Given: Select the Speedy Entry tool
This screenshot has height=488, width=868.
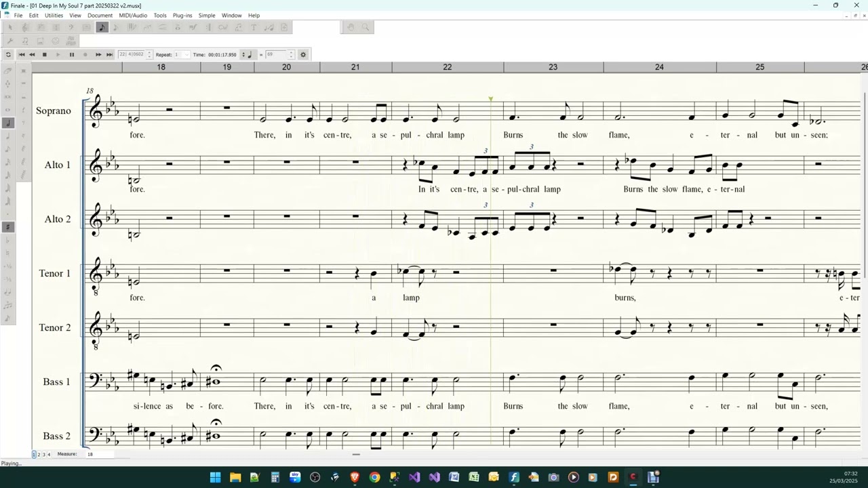Looking at the screenshot, I should 116,27.
